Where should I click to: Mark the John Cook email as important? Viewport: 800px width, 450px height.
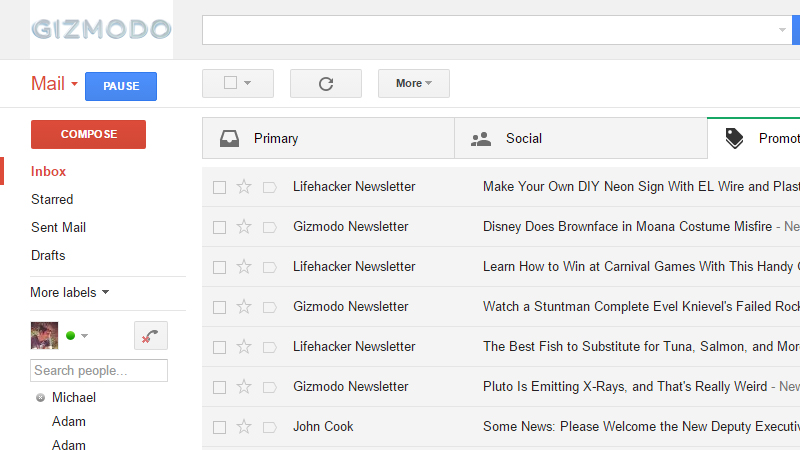coord(270,427)
